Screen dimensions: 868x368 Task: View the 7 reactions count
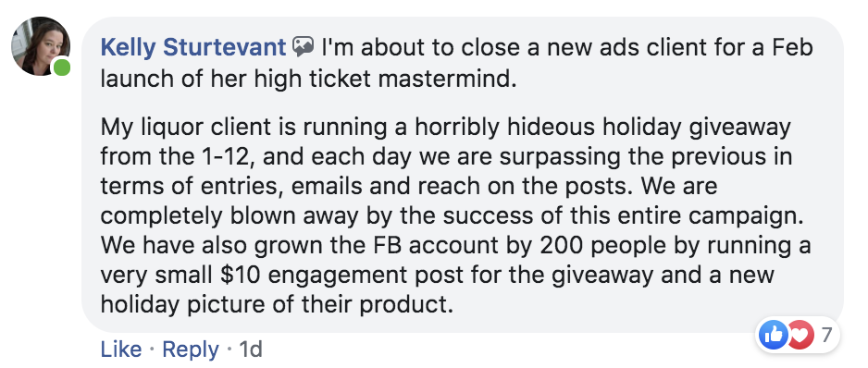(826, 334)
